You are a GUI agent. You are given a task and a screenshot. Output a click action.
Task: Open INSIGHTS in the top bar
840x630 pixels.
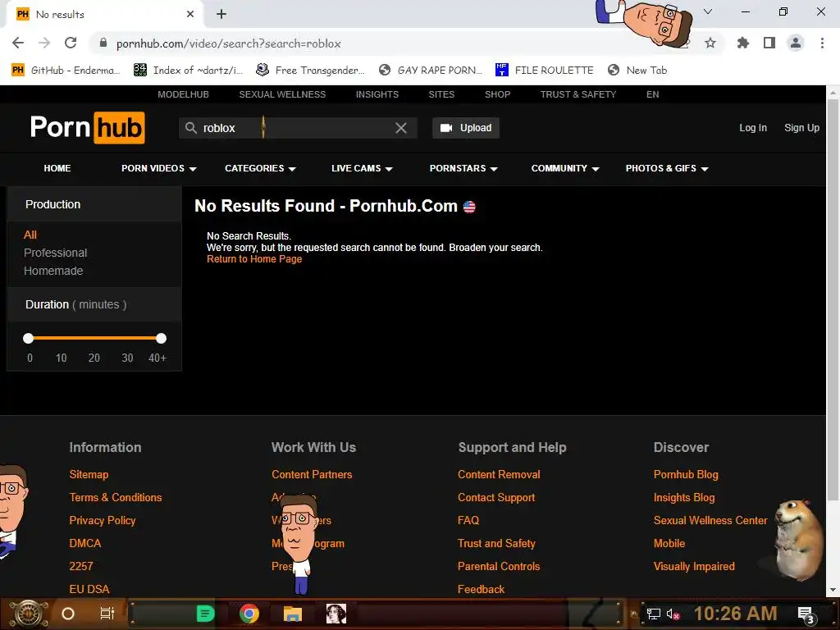click(x=377, y=94)
